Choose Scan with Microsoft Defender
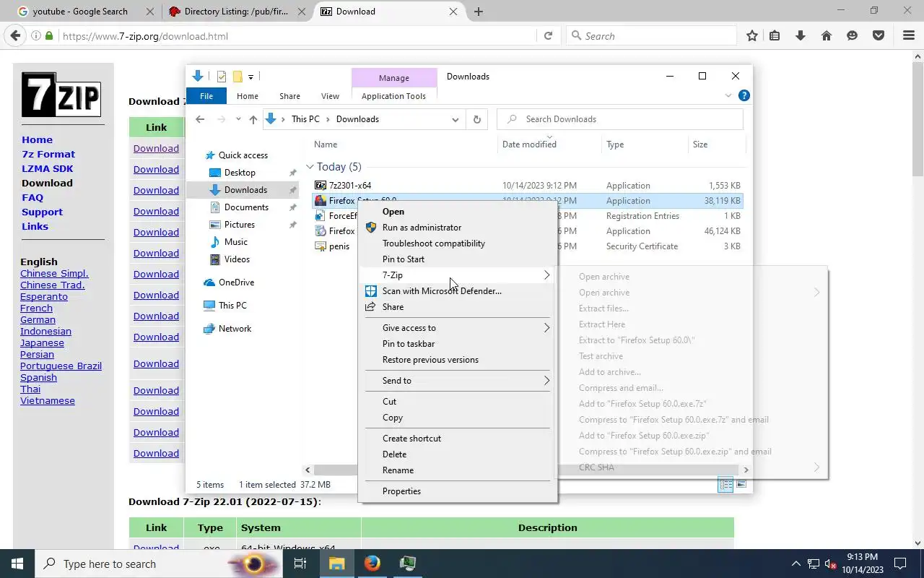924x578 pixels. coord(458,291)
